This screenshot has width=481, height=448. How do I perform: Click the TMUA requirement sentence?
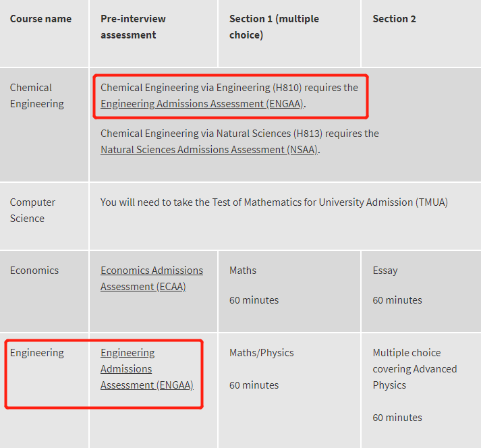tap(275, 202)
